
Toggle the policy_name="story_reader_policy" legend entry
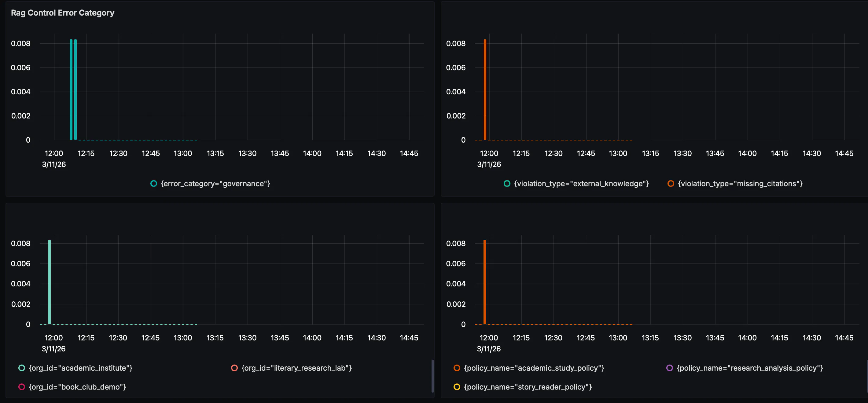(523, 387)
